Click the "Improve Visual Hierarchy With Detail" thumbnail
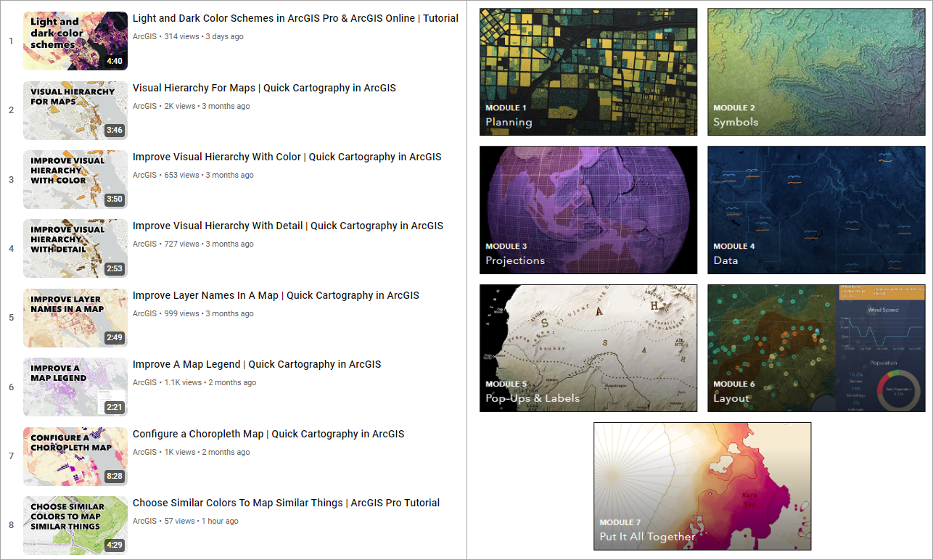Image resolution: width=933 pixels, height=560 pixels. pyautogui.click(x=75, y=248)
